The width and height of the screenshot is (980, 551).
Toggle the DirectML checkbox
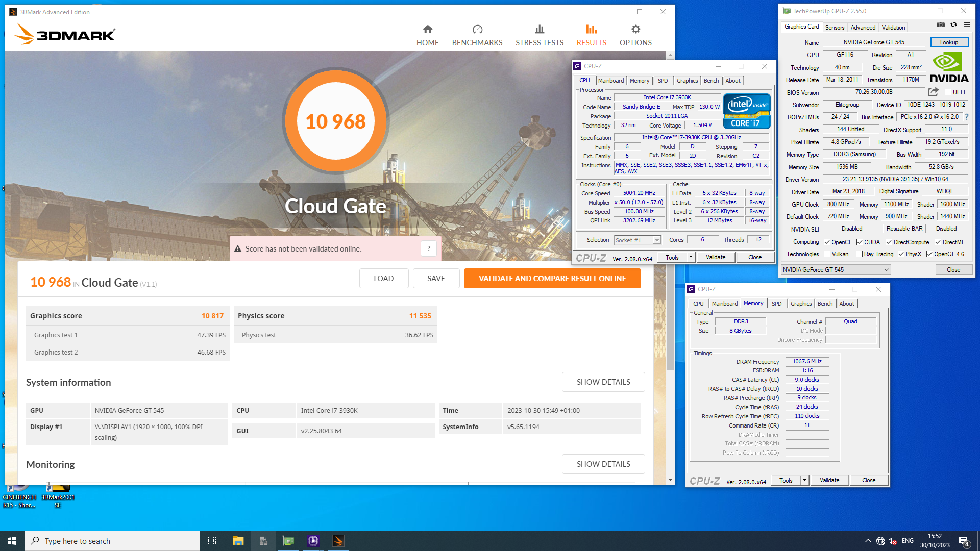938,242
